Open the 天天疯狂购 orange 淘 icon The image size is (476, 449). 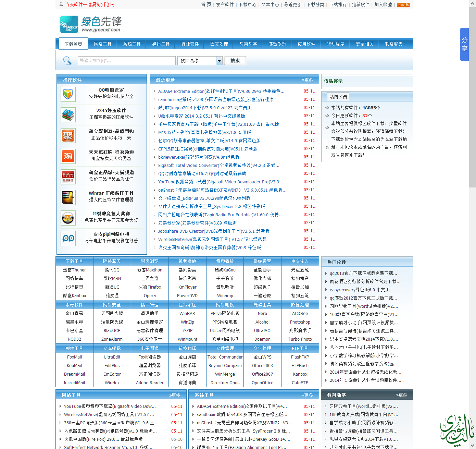click(x=68, y=156)
